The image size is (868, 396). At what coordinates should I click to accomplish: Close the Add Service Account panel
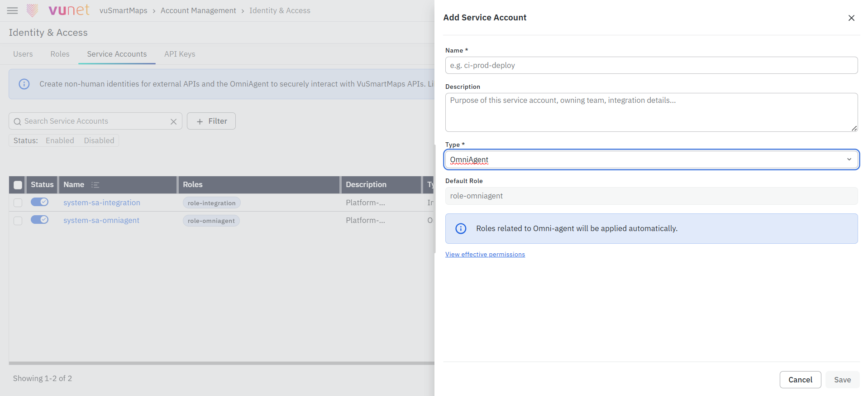click(x=851, y=18)
